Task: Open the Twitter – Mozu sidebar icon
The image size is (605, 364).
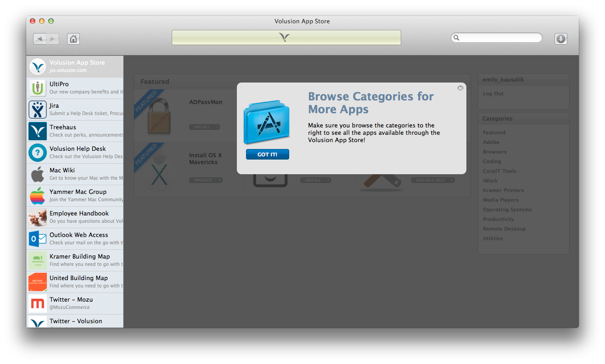Action: (x=38, y=303)
